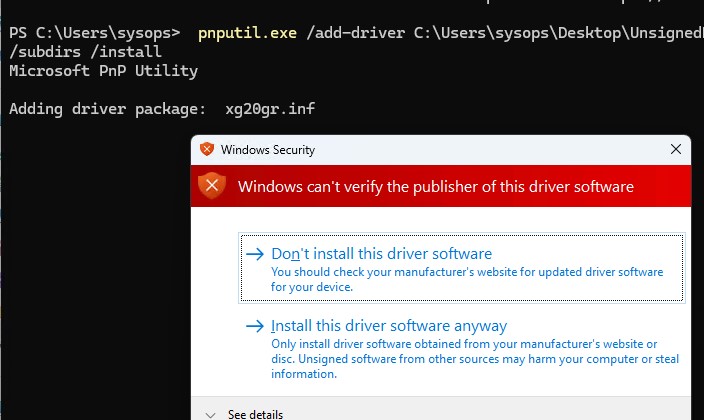The height and width of the screenshot is (420, 704).
Task: Click the can't verify publisher banner message
Action: pos(436,186)
